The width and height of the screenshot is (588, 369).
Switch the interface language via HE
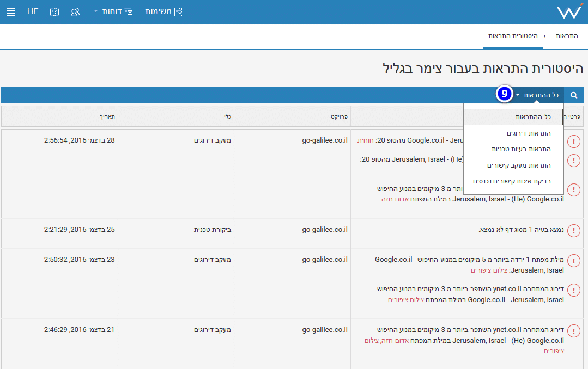pos(33,11)
